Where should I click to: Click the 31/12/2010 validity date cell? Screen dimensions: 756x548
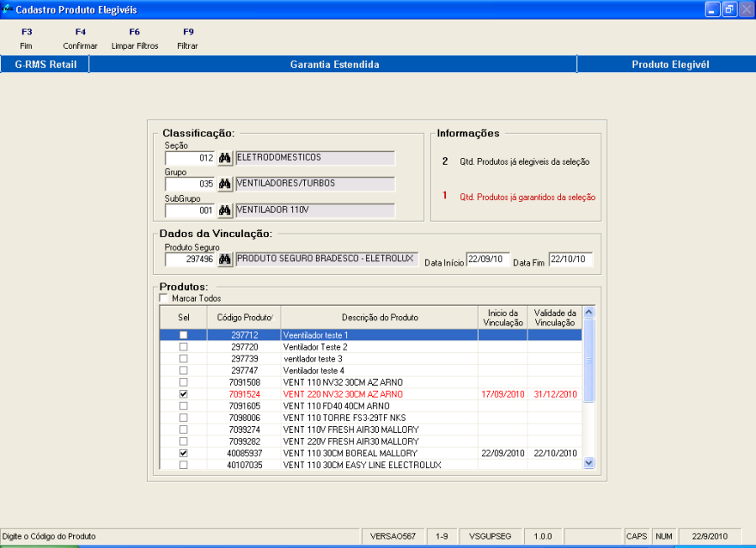[555, 394]
